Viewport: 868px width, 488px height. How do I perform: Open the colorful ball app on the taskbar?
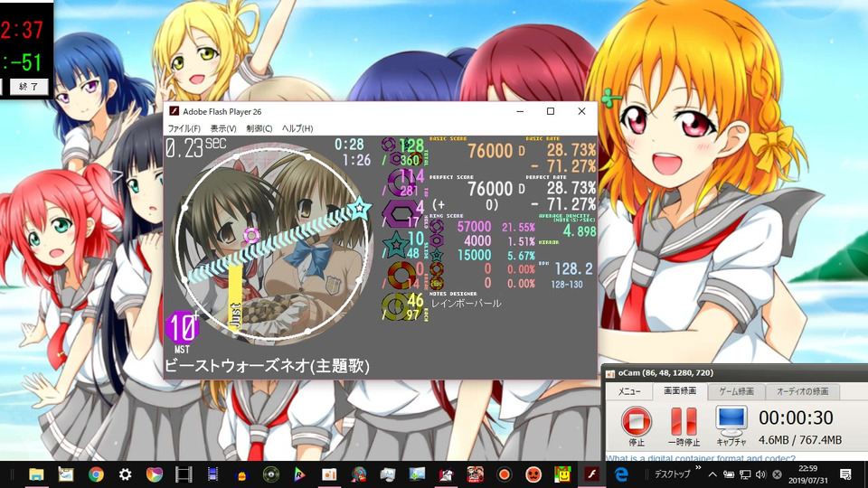[x=155, y=474]
